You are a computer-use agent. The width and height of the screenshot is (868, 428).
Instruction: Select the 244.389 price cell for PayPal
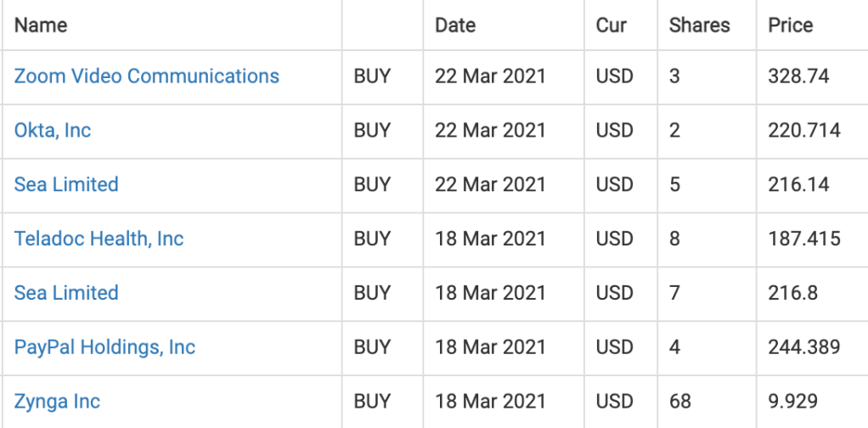pos(803,347)
